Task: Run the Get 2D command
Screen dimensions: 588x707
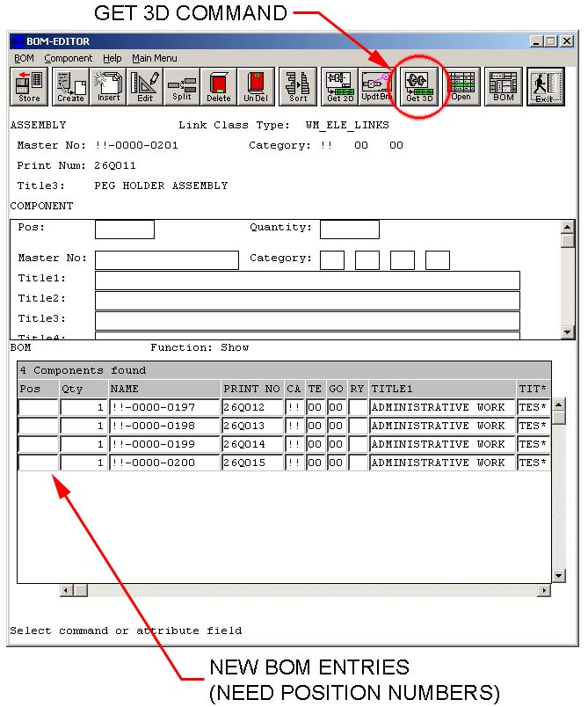Action: [x=339, y=86]
